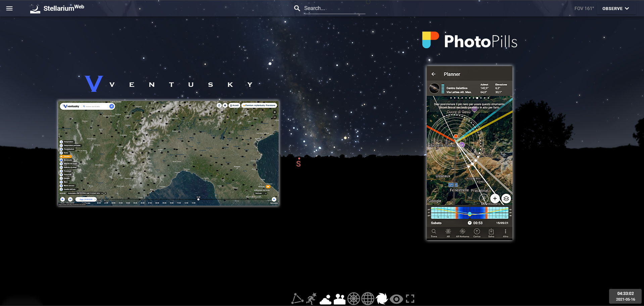The height and width of the screenshot is (306, 644).
Task: Click the Ventusky share icon
Action: pos(219,105)
